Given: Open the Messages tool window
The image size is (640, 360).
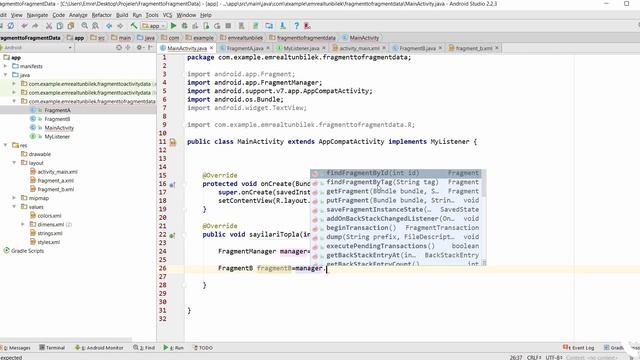Looking at the screenshot, I should click(16, 348).
